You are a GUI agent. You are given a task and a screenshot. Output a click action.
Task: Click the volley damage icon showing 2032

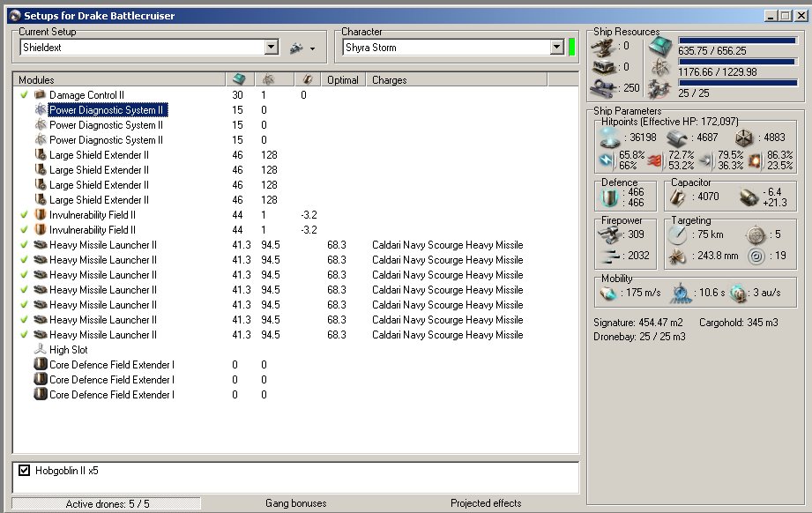tap(611, 256)
